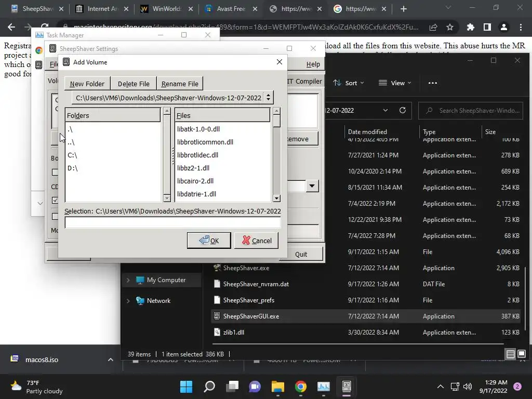The height and width of the screenshot is (399, 532).
Task: Expand My Computer tree node
Action: (128, 280)
